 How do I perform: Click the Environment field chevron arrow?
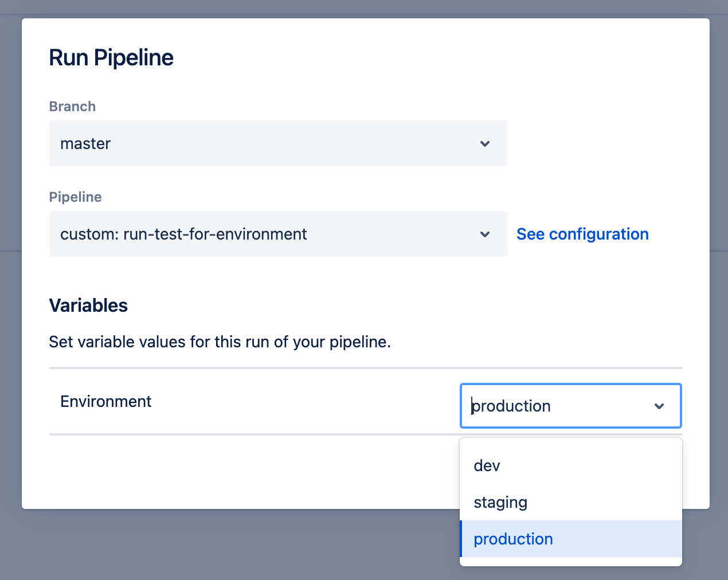(659, 406)
